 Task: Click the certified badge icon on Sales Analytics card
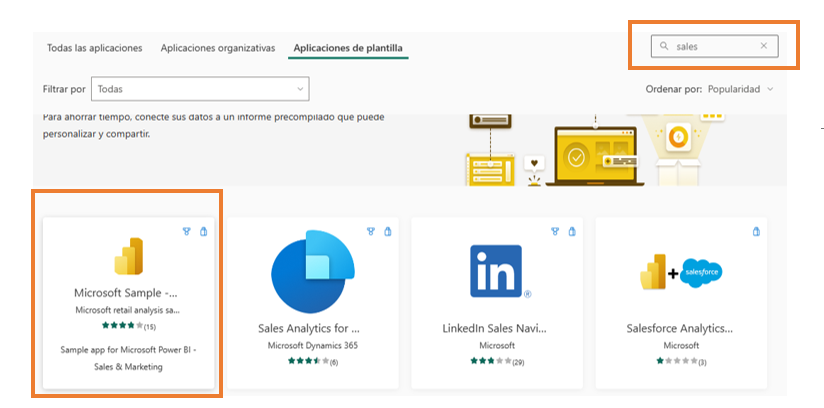(370, 231)
